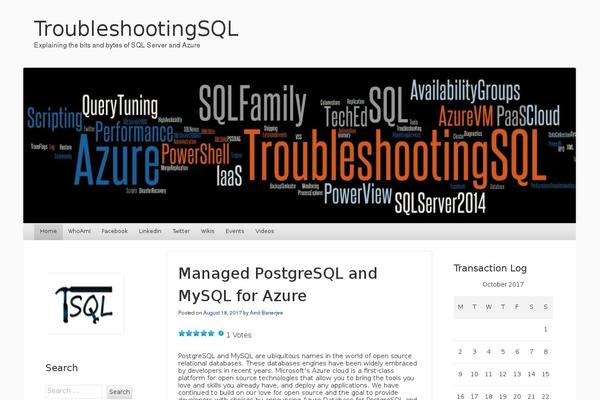Select calendar day 15
This screenshot has height=400, width=600.
tap(546, 374)
